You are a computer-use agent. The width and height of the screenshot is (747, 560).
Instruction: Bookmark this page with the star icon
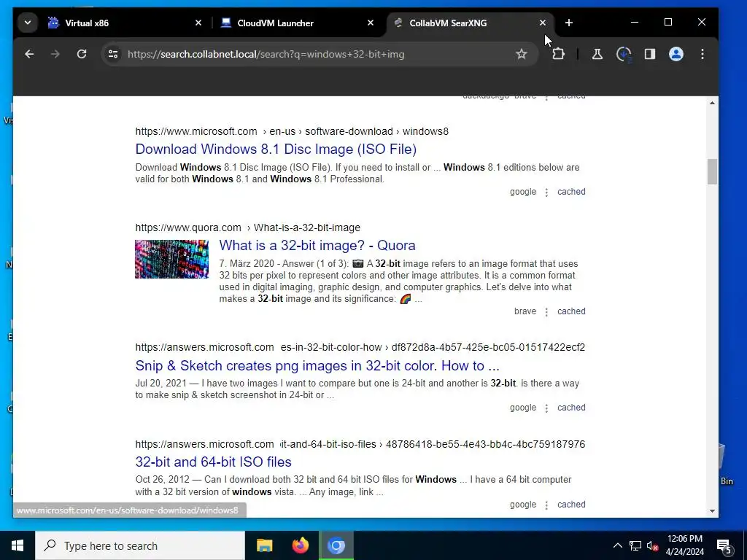[521, 54]
